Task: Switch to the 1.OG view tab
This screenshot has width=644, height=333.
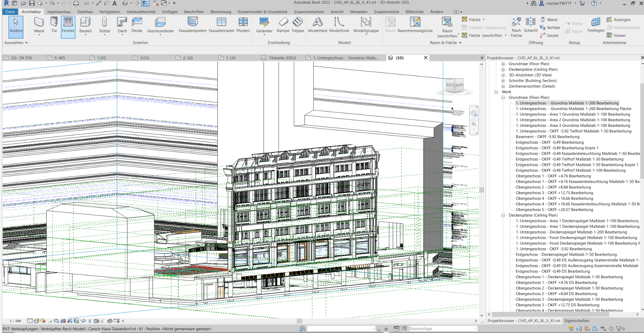Action: click(102, 58)
